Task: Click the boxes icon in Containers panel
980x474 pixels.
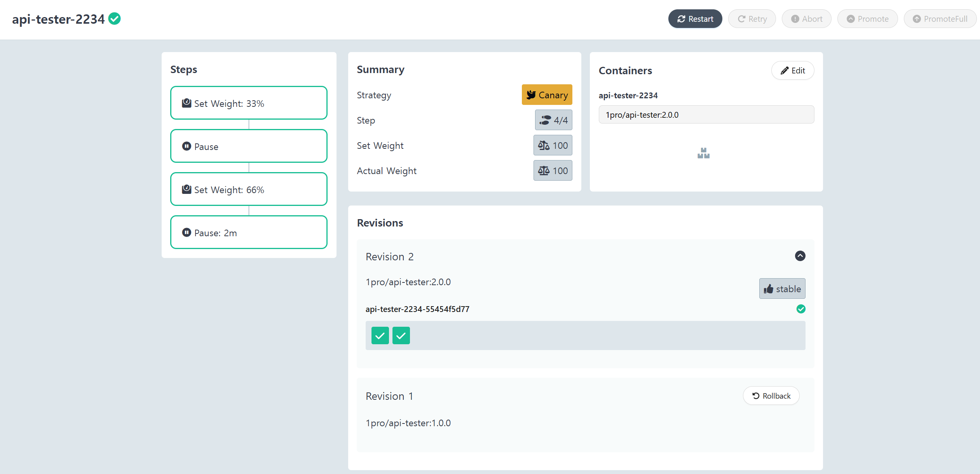Action: [x=703, y=153]
